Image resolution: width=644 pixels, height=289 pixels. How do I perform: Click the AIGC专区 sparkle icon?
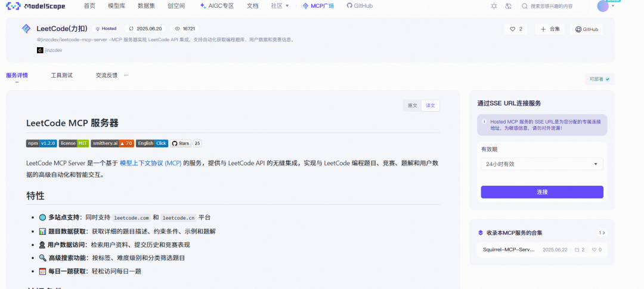pos(203,6)
